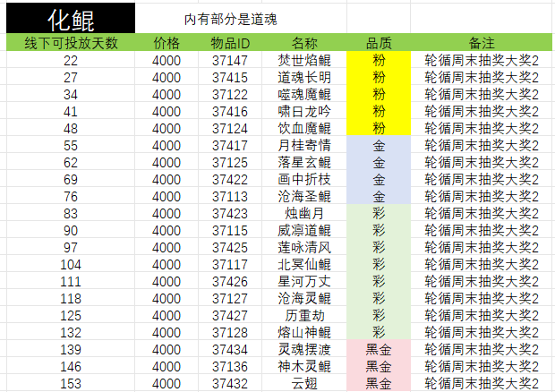
Task: Select the 名称 column header
Action: (305, 43)
